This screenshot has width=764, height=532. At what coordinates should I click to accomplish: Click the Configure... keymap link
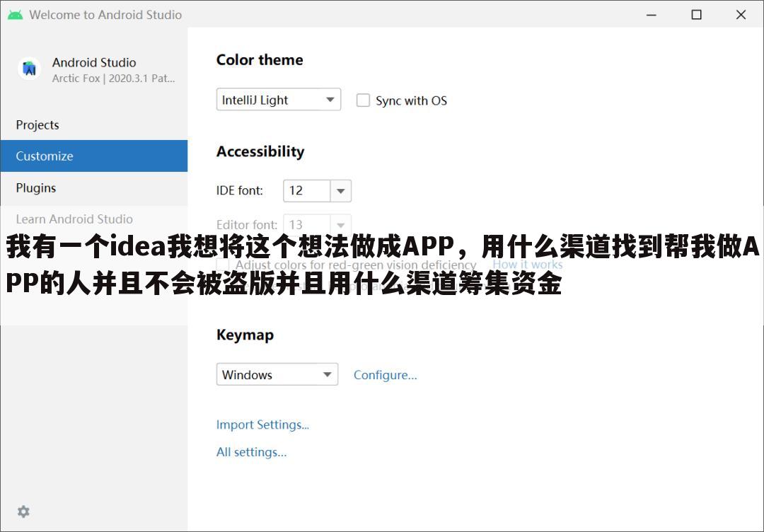tap(385, 375)
